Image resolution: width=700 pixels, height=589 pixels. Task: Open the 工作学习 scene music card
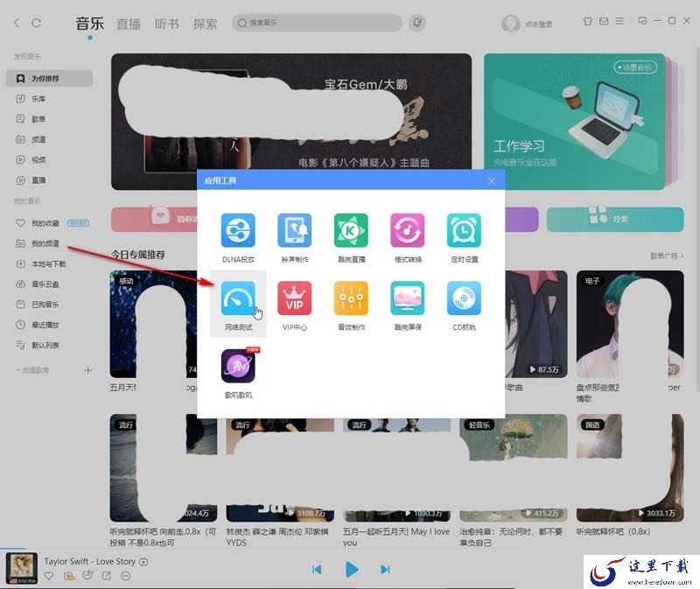pos(575,122)
